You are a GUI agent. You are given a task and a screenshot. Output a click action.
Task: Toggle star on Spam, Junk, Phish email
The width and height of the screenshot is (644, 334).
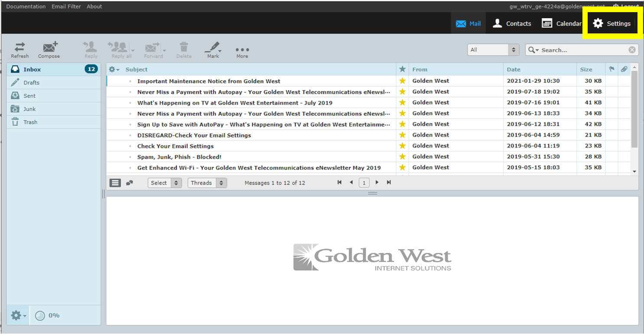point(403,157)
